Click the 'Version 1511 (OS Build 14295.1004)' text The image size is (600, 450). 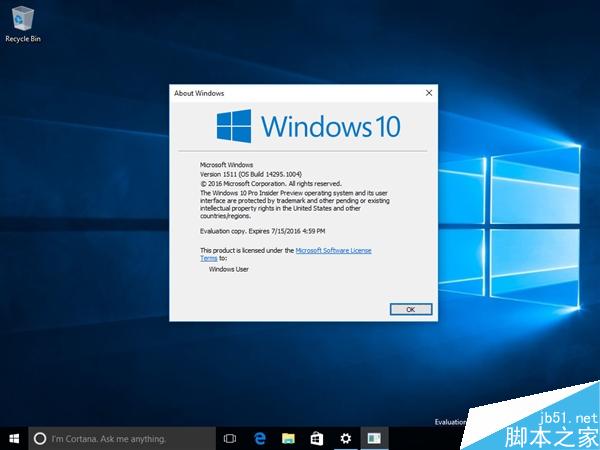(x=251, y=174)
